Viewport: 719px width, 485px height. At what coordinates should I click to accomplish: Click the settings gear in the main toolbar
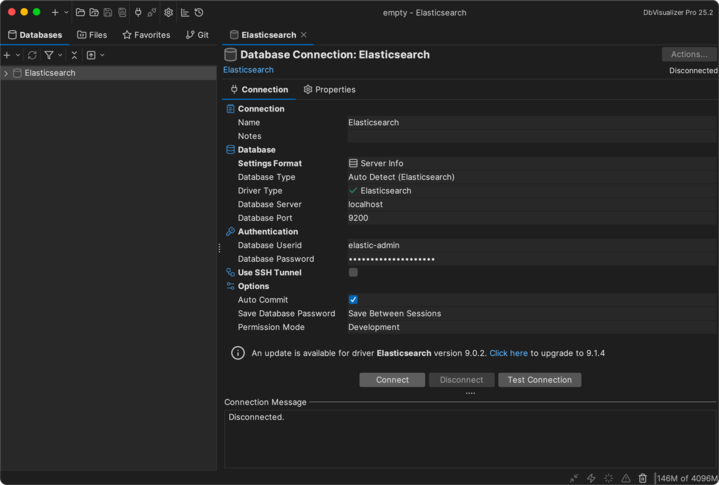[x=168, y=13]
